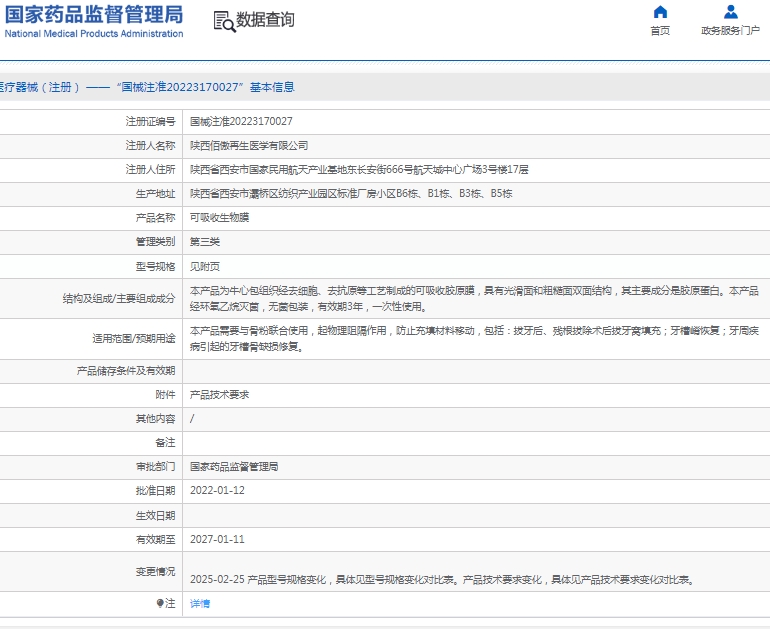Click the 产品名称 label

pos(155,218)
